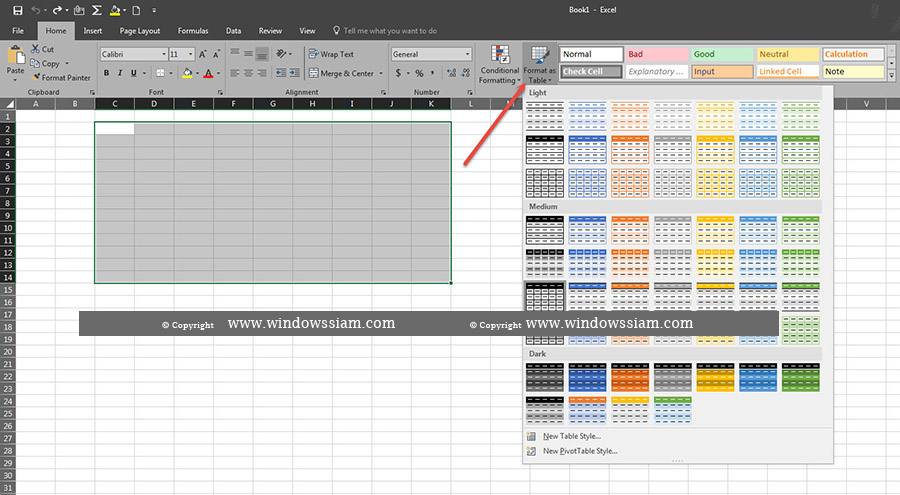Image resolution: width=900 pixels, height=495 pixels.
Task: Click Wrap Text button
Action: click(331, 54)
